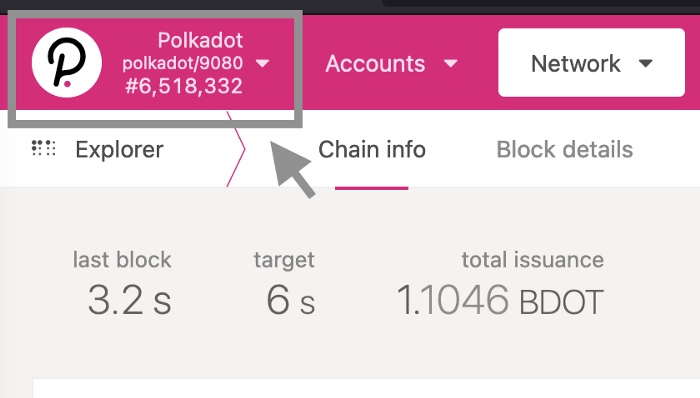The image size is (700, 398).
Task: Open the Network dropdown arrow
Action: click(x=646, y=63)
